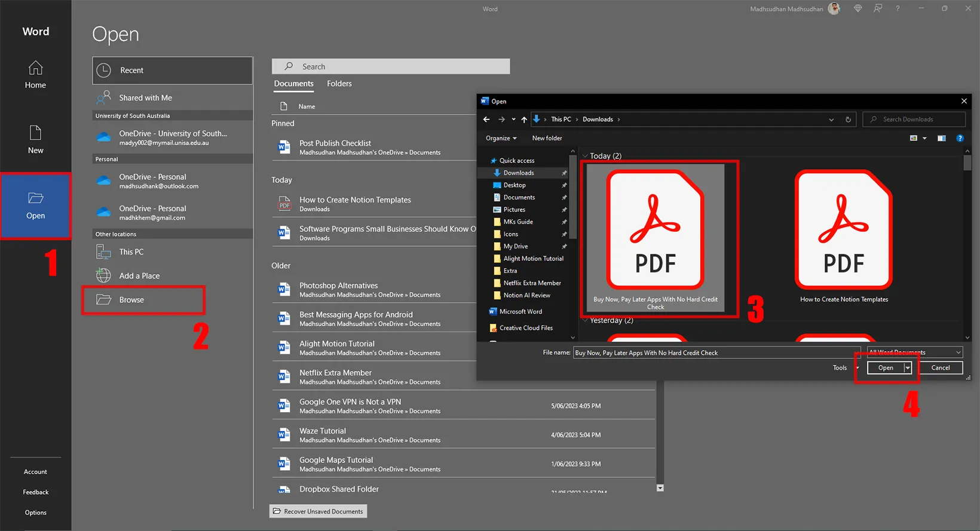Open the Home page in Word sidebar
Viewport: 980px width, 531px height.
35,75
